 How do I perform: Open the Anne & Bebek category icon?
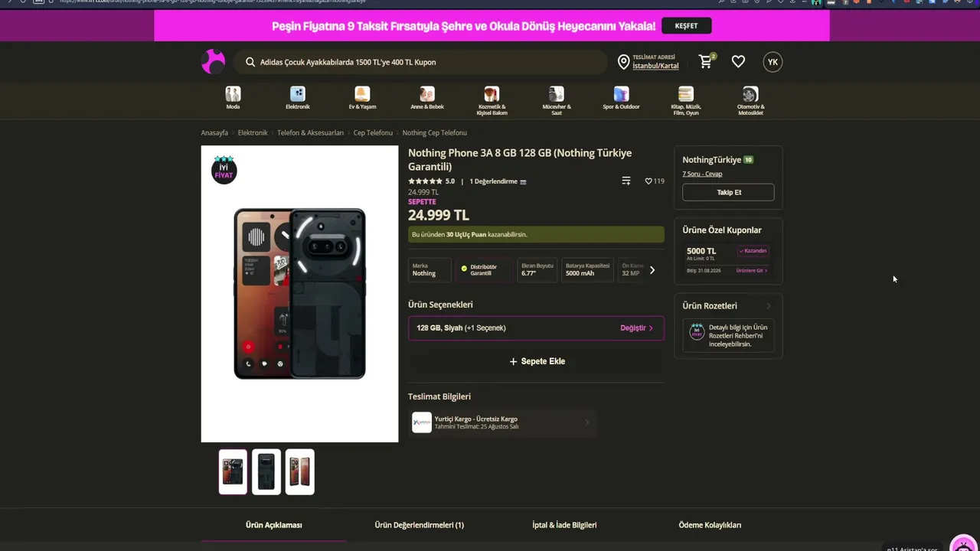[427, 94]
